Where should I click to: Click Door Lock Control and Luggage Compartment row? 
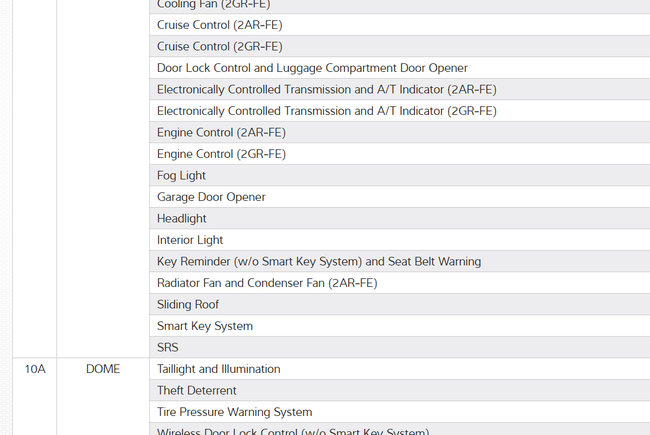tap(312, 68)
